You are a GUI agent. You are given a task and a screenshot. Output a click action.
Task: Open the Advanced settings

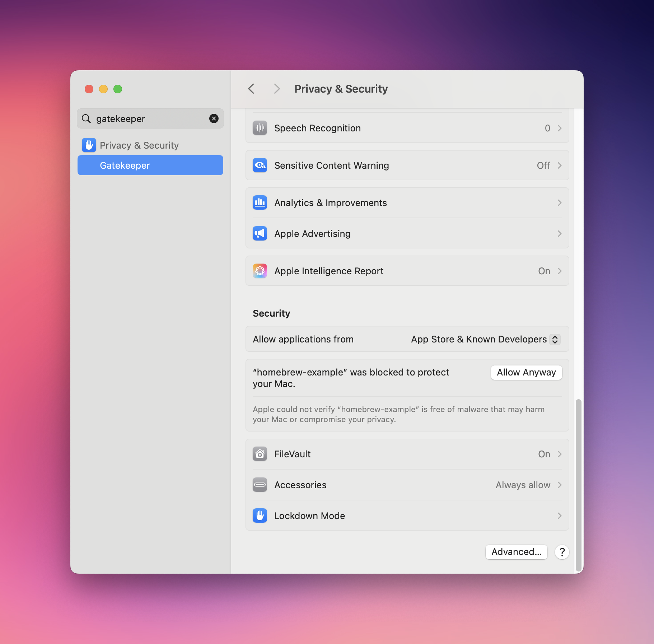click(516, 552)
